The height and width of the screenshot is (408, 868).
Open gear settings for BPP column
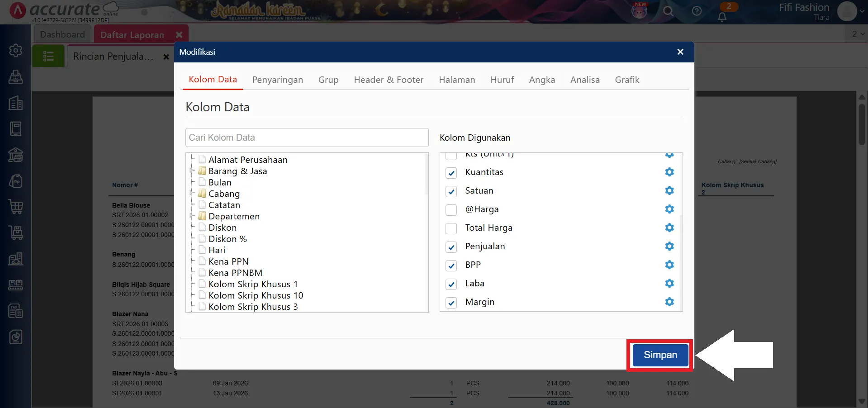669,265
